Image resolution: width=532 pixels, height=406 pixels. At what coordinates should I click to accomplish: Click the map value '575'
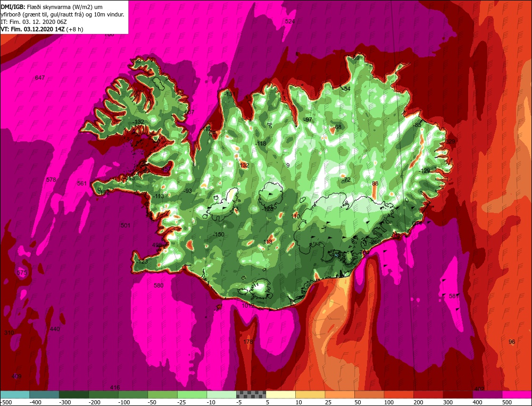coord(22,273)
